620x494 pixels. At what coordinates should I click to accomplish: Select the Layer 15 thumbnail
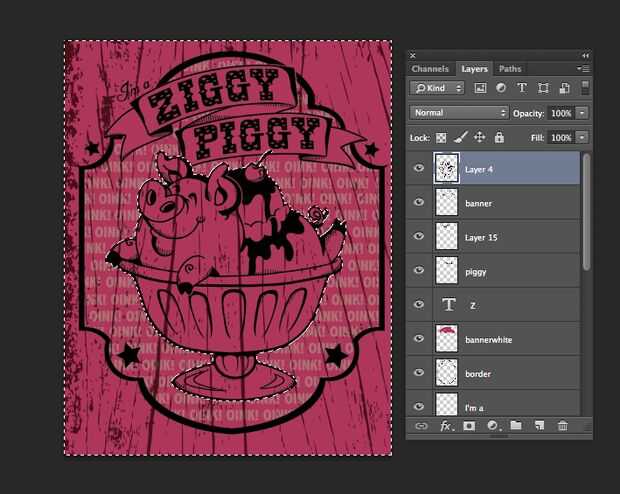[x=446, y=236]
